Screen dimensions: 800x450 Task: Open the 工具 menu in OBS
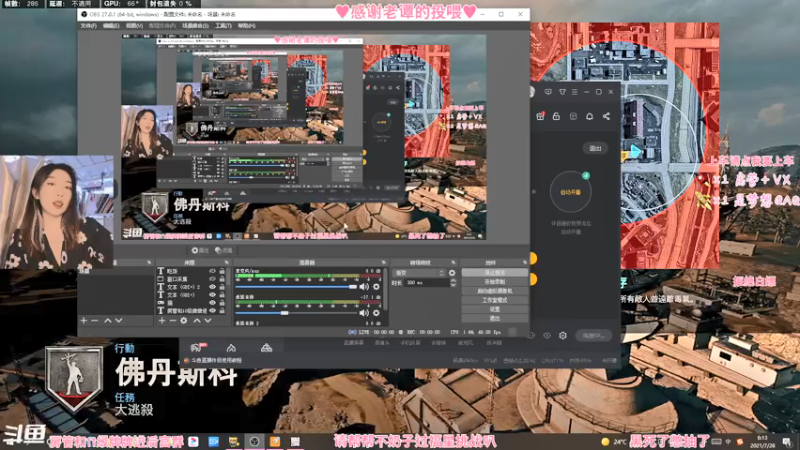click(223, 26)
